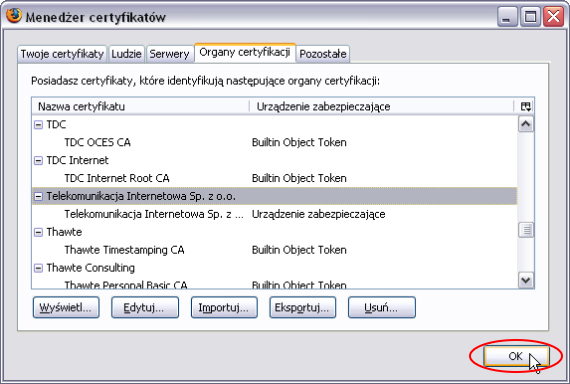
Task: Click the scrollbar up arrow
Action: pos(526,124)
